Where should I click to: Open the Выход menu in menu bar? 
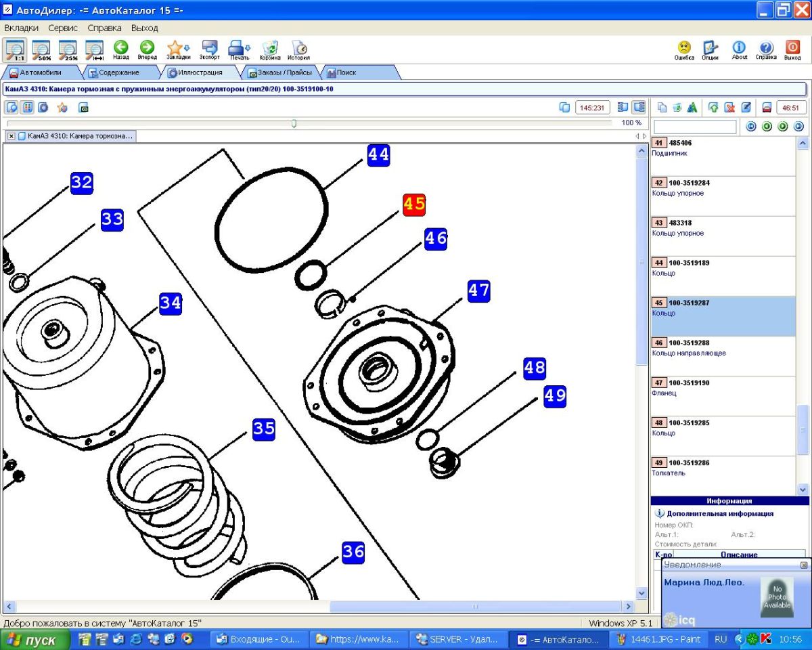(144, 28)
